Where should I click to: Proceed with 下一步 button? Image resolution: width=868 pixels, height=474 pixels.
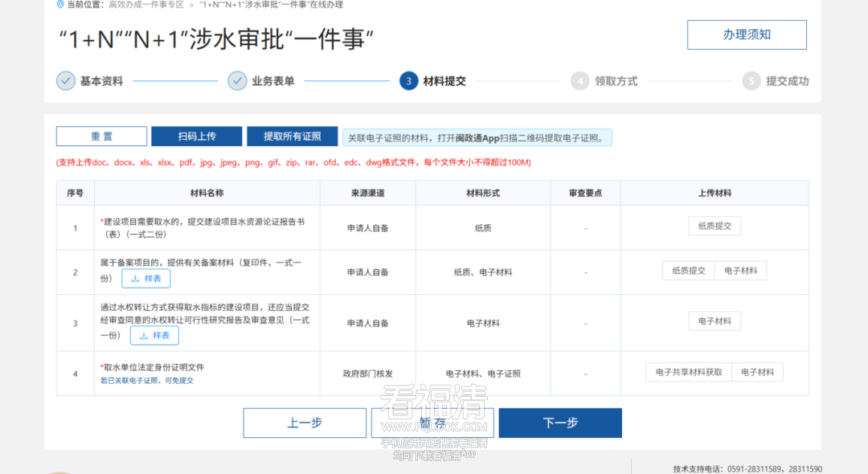(560, 423)
